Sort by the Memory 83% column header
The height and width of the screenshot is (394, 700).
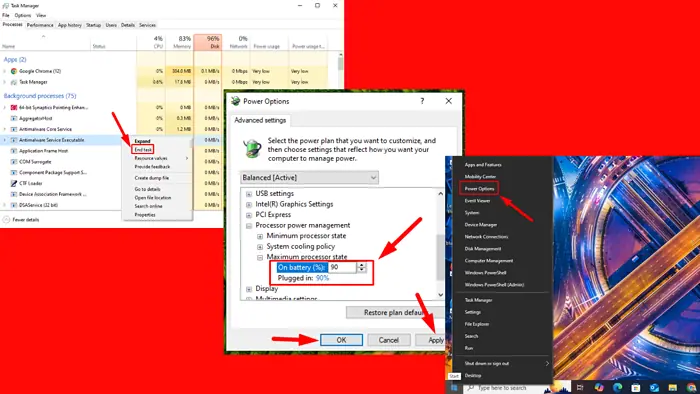coord(179,42)
